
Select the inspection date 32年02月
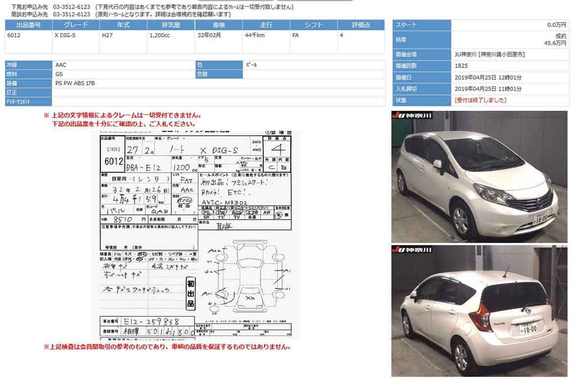209,35
